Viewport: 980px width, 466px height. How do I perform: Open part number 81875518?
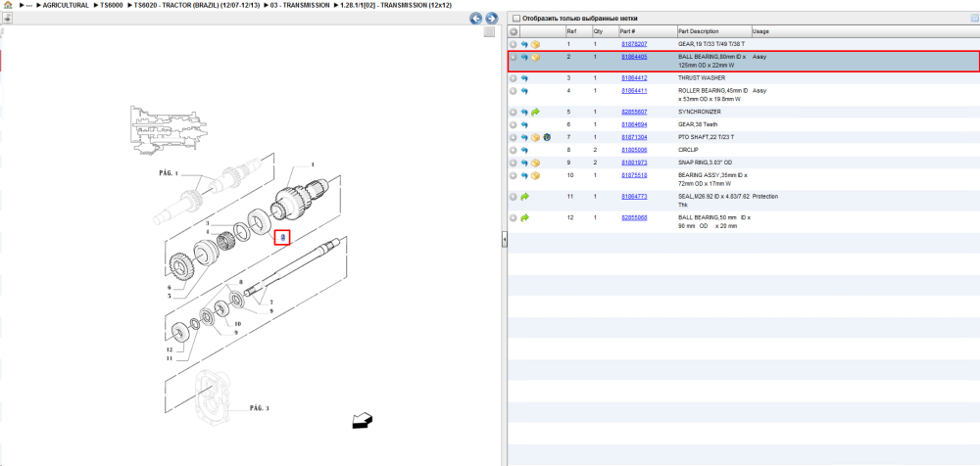(x=634, y=175)
